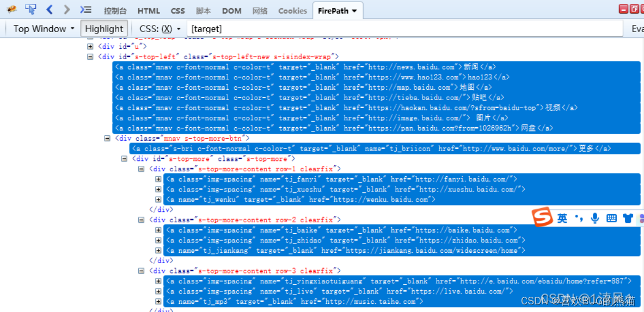This screenshot has height=312, width=644.
Task: Detach Firebug into a separate window icon
Action: (634, 8)
